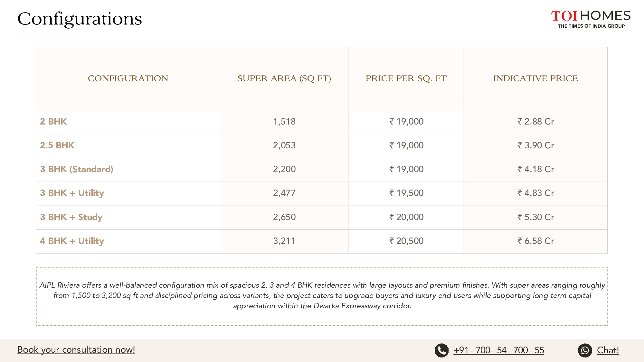Select the 2 BHK row label
The height and width of the screenshot is (362, 644).
point(53,122)
